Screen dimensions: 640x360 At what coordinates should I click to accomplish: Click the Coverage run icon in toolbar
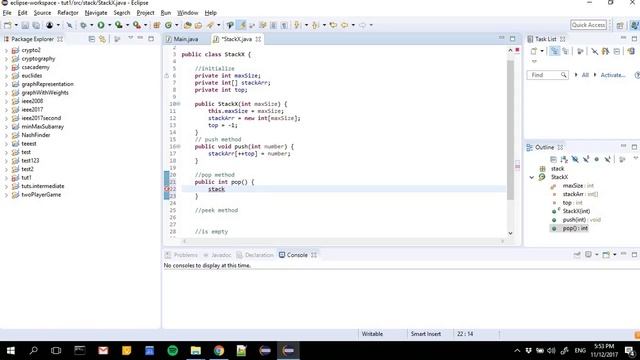118,25
